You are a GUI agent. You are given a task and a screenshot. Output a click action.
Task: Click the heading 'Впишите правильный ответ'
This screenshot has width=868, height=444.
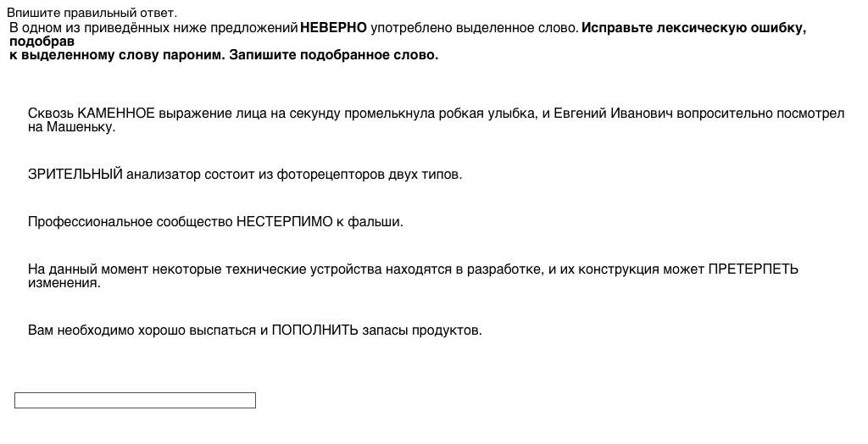pyautogui.click(x=92, y=13)
